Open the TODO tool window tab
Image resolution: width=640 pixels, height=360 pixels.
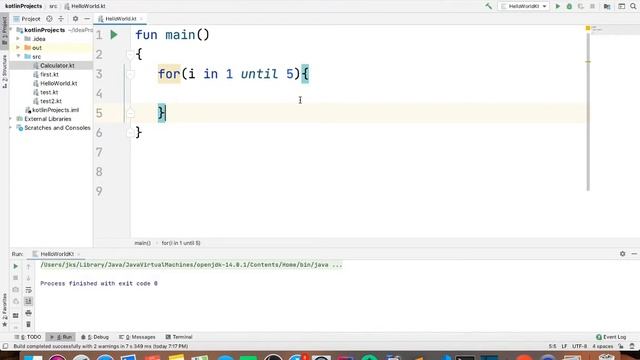[28, 337]
